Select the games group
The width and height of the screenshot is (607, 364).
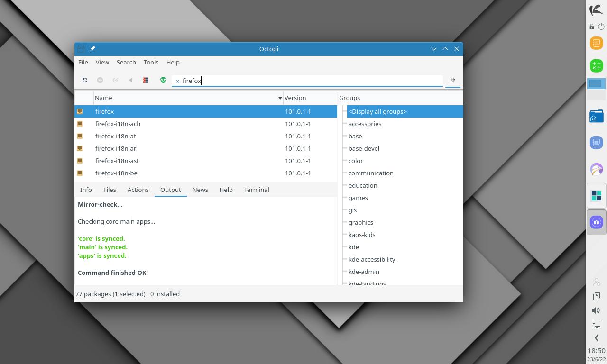point(358,198)
